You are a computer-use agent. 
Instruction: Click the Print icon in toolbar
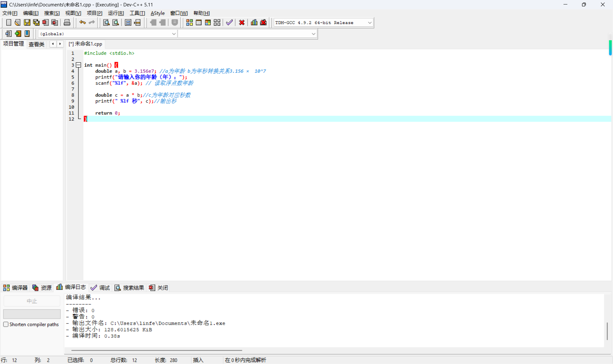point(67,22)
